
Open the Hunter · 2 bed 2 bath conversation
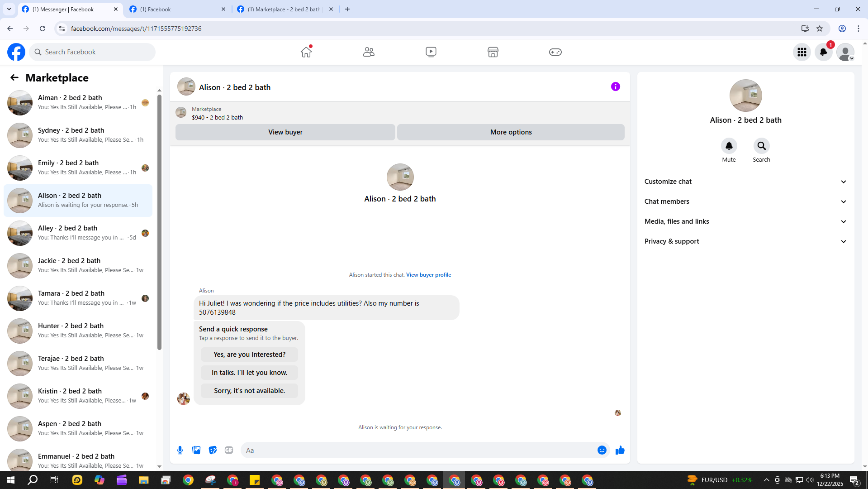click(x=78, y=331)
